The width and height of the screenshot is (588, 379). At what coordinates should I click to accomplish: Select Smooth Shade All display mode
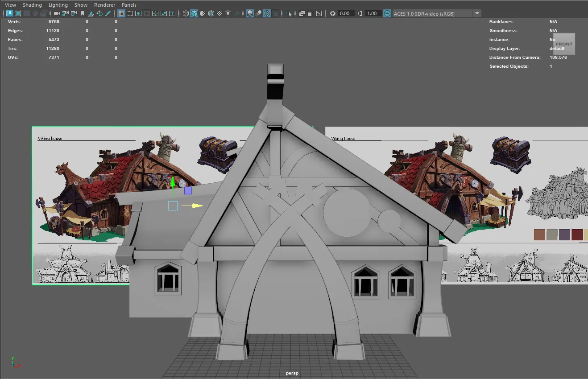pos(194,13)
